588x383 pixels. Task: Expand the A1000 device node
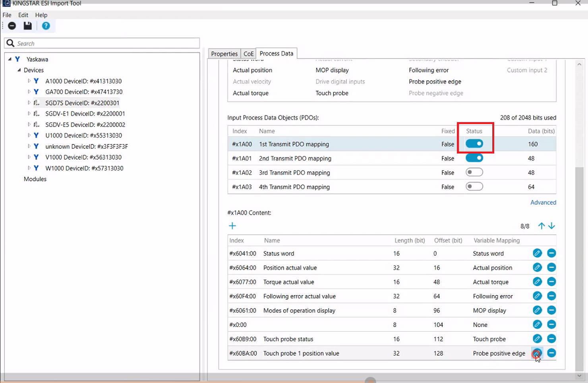pyautogui.click(x=29, y=81)
